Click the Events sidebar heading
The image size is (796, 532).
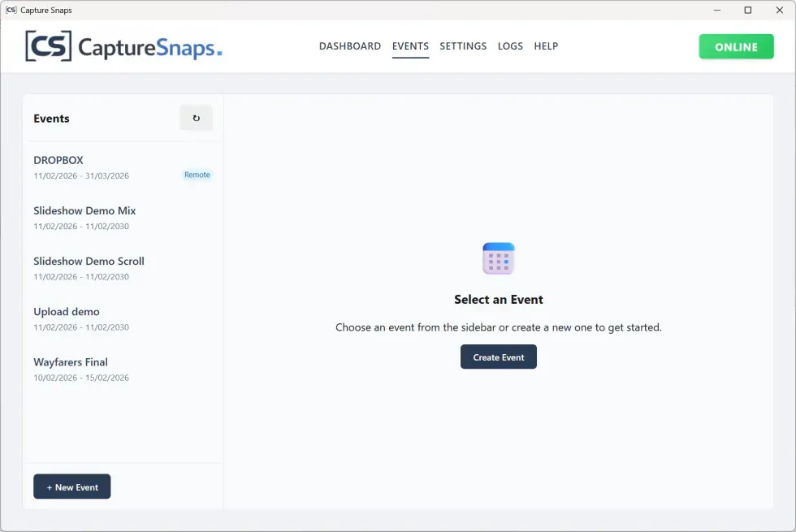[x=51, y=119]
